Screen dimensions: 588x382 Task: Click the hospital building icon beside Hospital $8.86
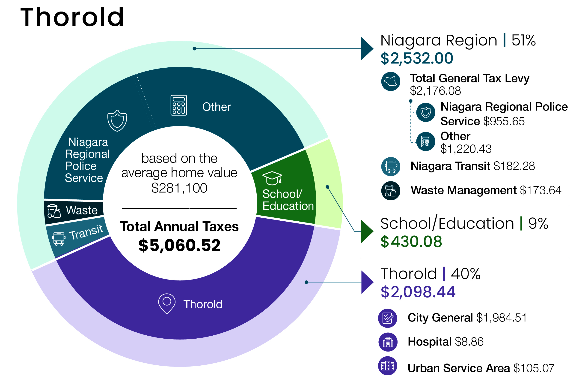388,342
